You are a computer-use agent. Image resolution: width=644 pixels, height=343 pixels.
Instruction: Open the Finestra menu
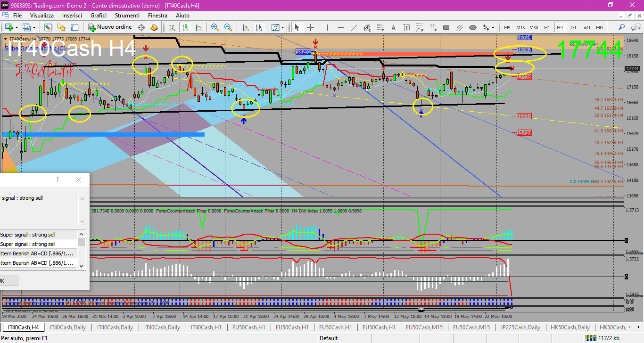tap(157, 16)
